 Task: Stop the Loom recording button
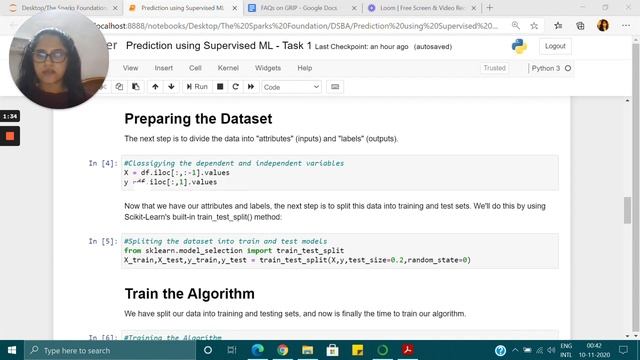[10, 136]
